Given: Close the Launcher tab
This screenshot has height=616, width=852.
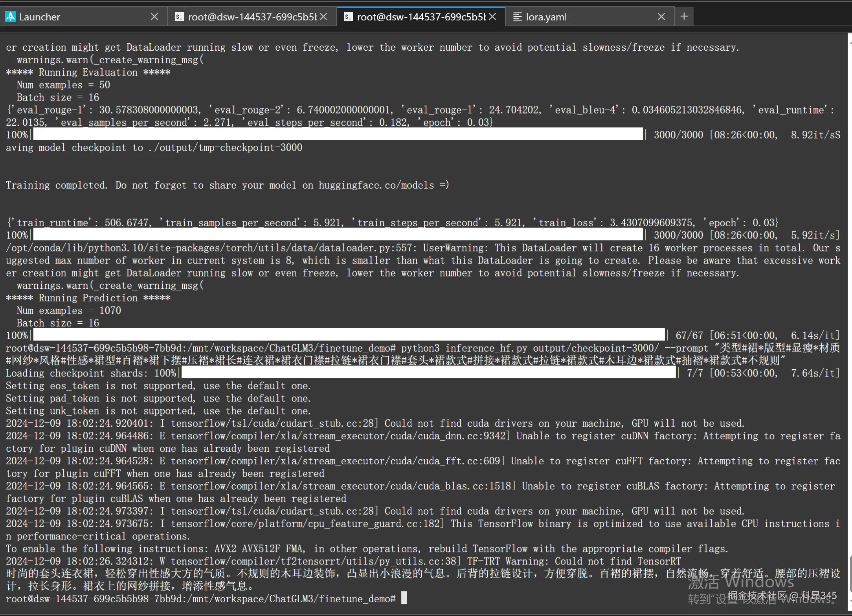Looking at the screenshot, I should point(154,16).
